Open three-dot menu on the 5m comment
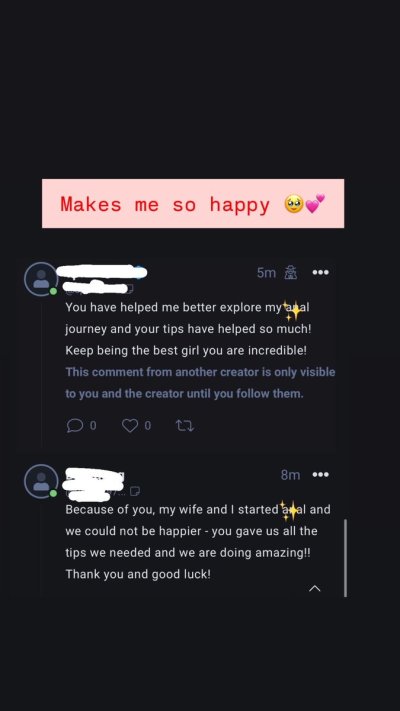400x711 pixels. (320, 272)
